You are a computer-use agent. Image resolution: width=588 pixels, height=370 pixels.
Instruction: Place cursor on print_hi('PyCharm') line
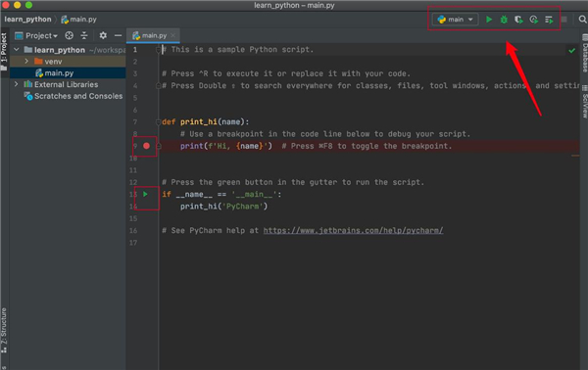pos(223,207)
